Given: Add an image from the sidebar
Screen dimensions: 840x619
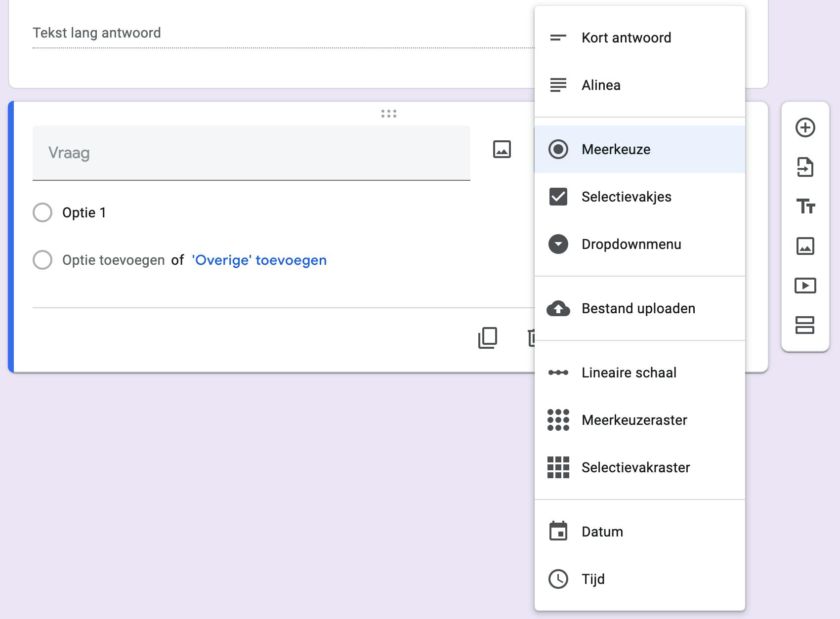Looking at the screenshot, I should coord(805,246).
